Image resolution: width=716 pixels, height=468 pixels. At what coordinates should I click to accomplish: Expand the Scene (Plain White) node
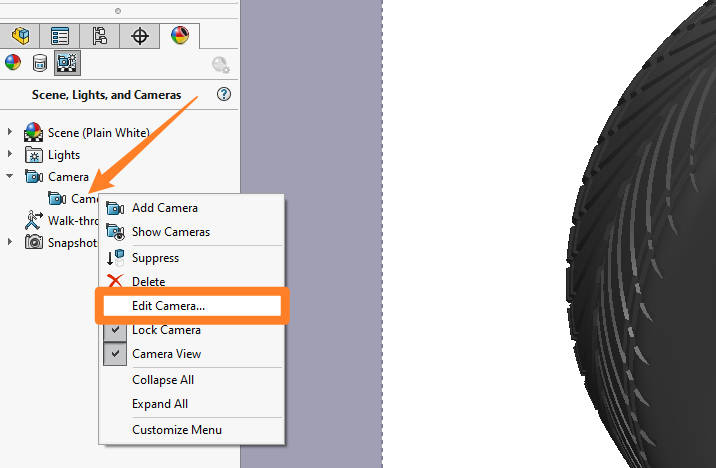point(10,132)
